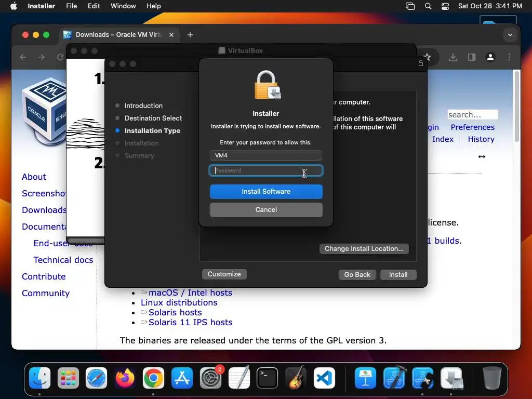Click the Installer app icon in Dock
Viewport: 532px width, 399px height.
click(451, 378)
